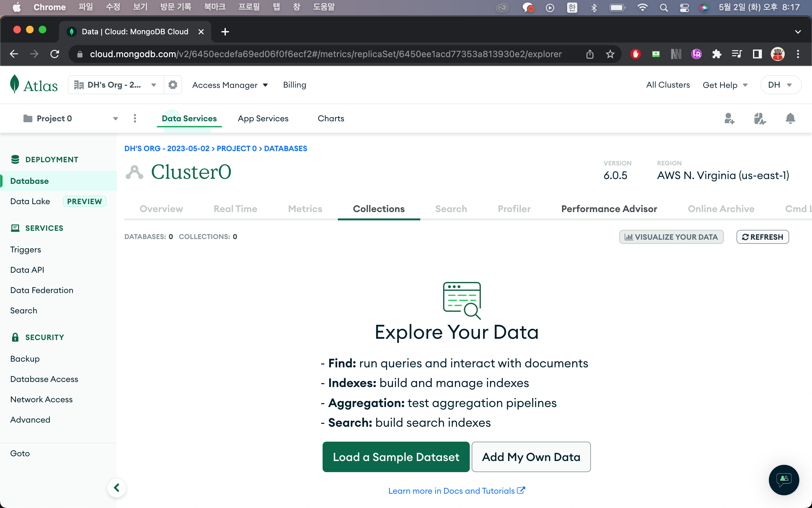
Task: Click invite to project person icon
Action: point(729,118)
